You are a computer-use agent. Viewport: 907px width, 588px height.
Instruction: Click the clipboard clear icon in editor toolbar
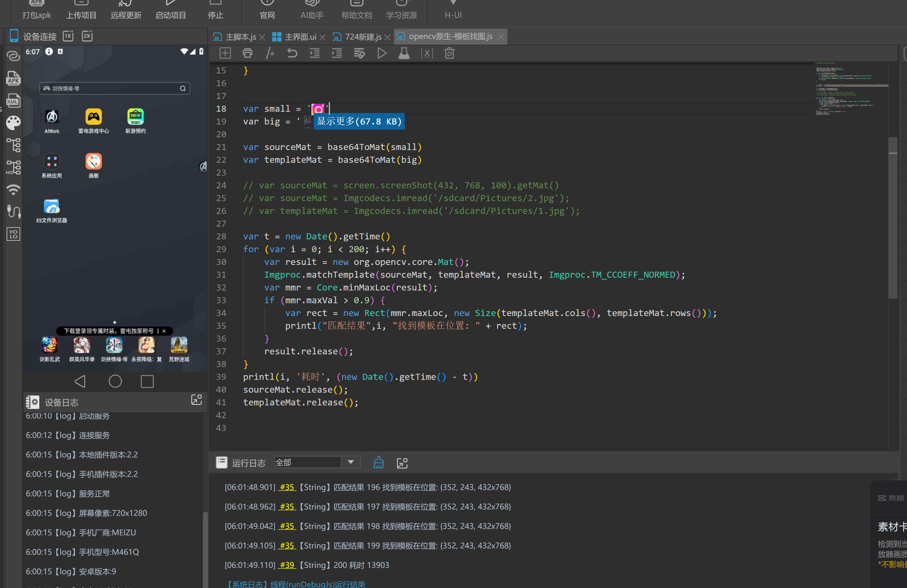pos(449,53)
